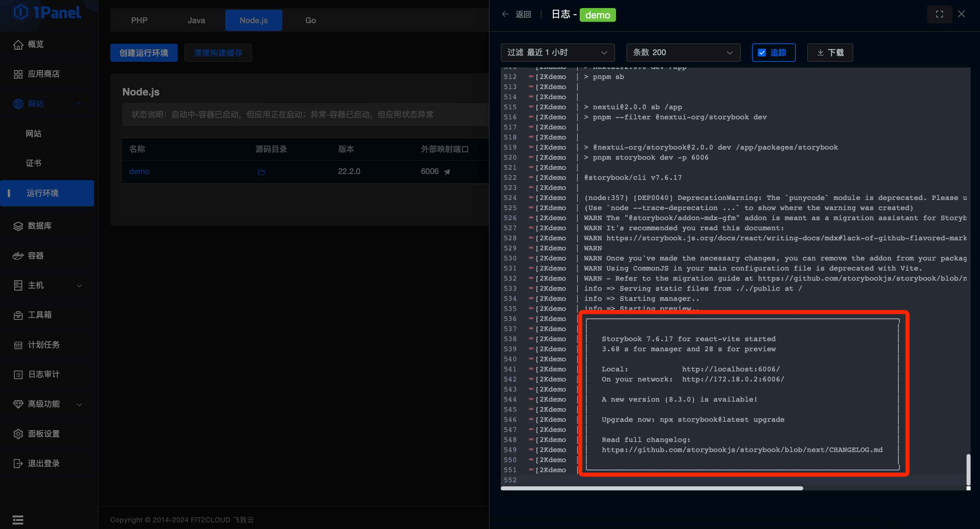
Task: Click the 源码目录 column header
Action: pos(271,149)
